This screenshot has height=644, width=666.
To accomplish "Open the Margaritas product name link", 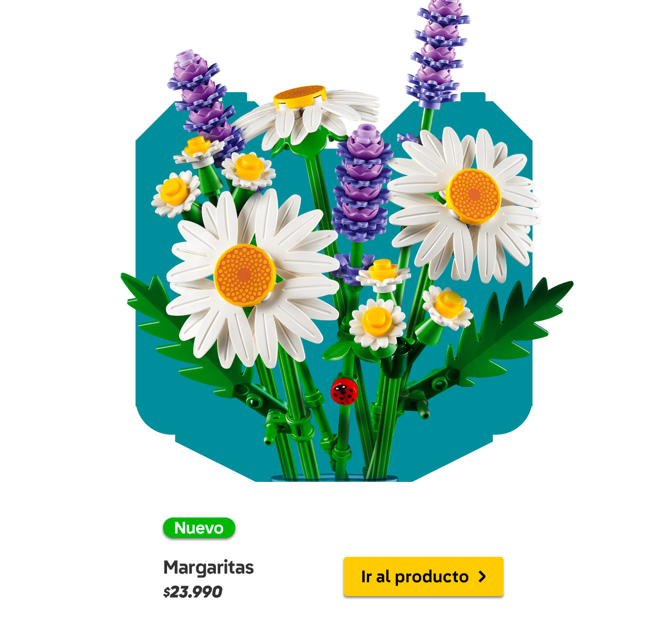I will point(208,567).
